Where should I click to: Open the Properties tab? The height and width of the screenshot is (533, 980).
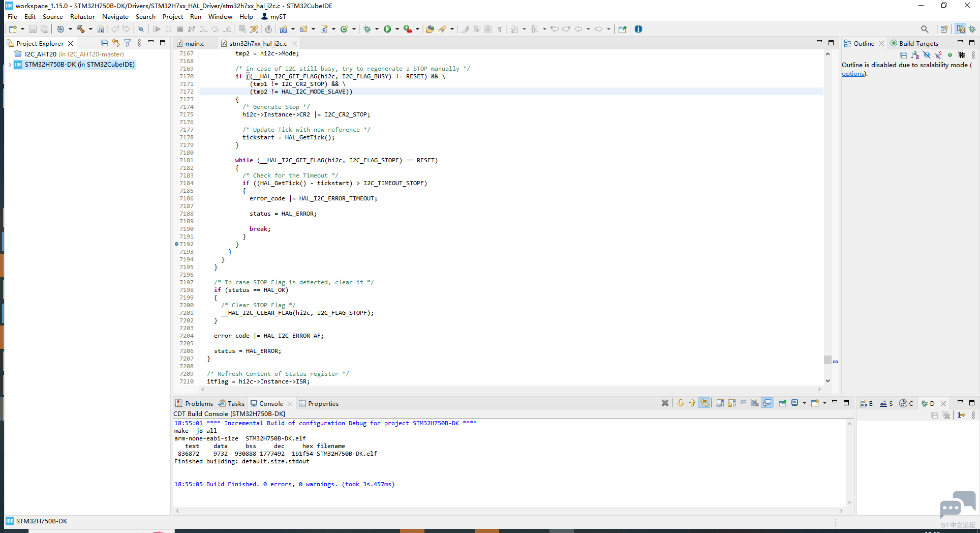319,403
